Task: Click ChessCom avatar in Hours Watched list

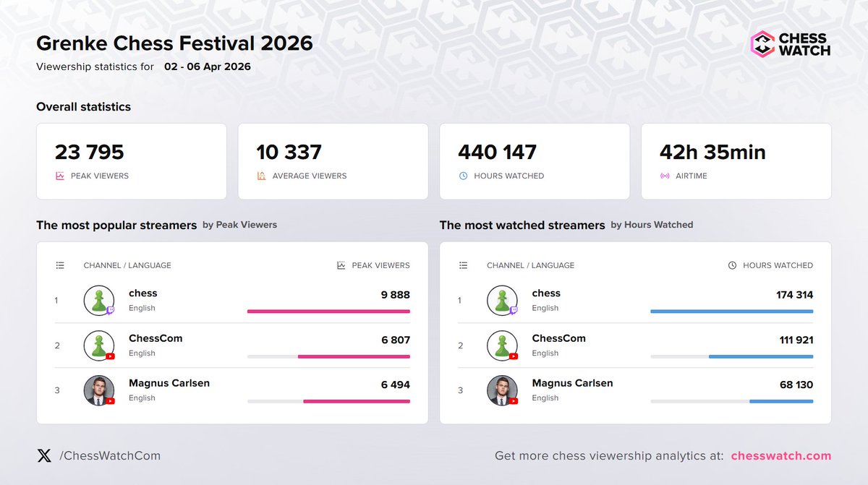Action: click(502, 345)
